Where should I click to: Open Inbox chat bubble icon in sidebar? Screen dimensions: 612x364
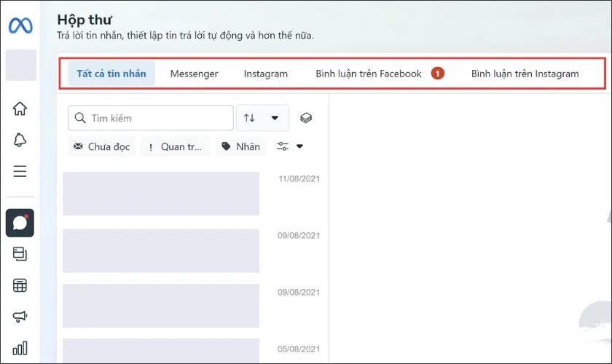[20, 223]
